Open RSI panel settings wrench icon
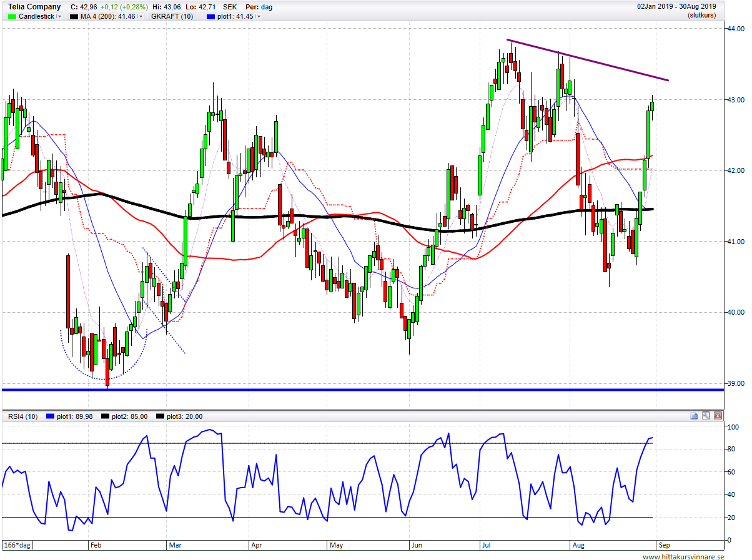 (x=706, y=416)
